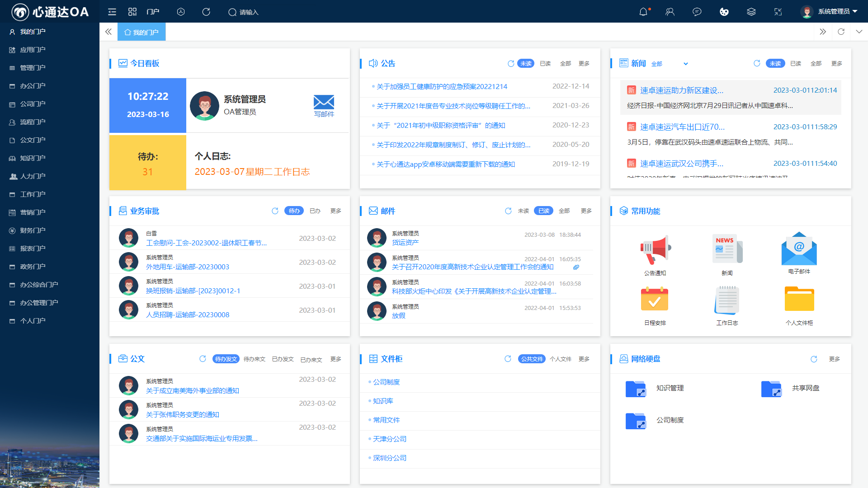This screenshot has width=868, height=488.
Task: Click the notification bell icon
Action: 643,12
